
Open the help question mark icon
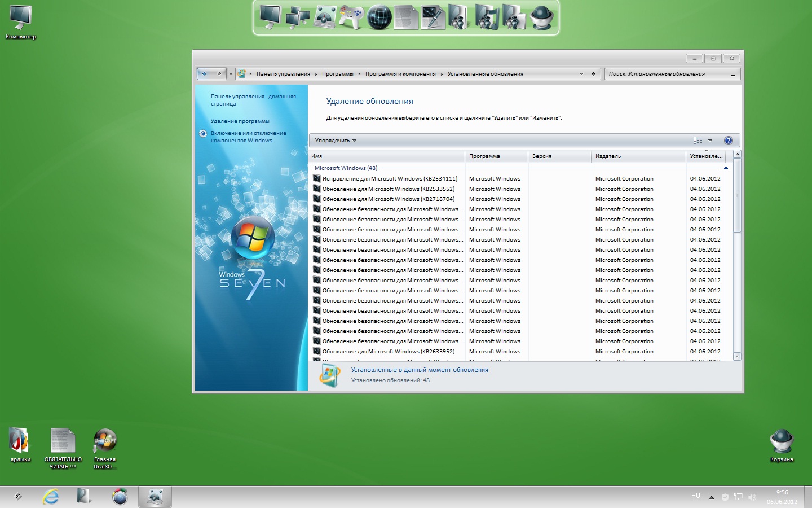coord(728,141)
